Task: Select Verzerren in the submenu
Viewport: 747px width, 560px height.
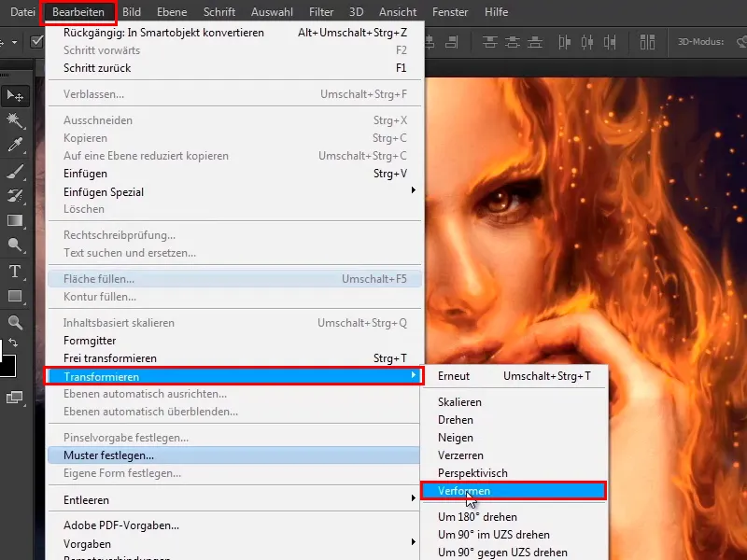Action: (514, 455)
